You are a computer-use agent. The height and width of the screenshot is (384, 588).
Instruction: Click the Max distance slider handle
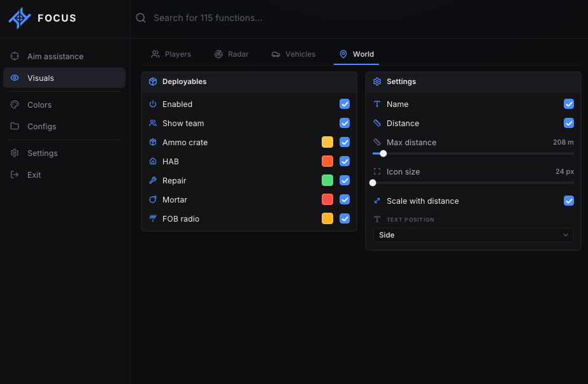point(383,153)
